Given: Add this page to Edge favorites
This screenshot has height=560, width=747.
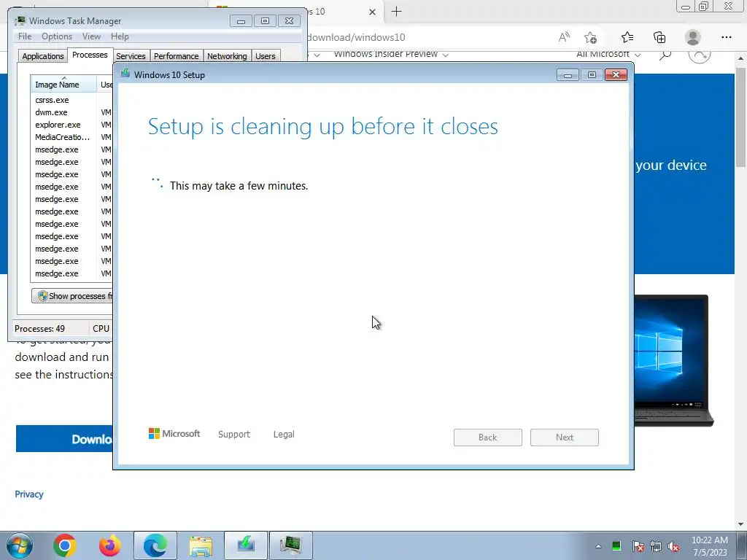Looking at the screenshot, I should 591,37.
